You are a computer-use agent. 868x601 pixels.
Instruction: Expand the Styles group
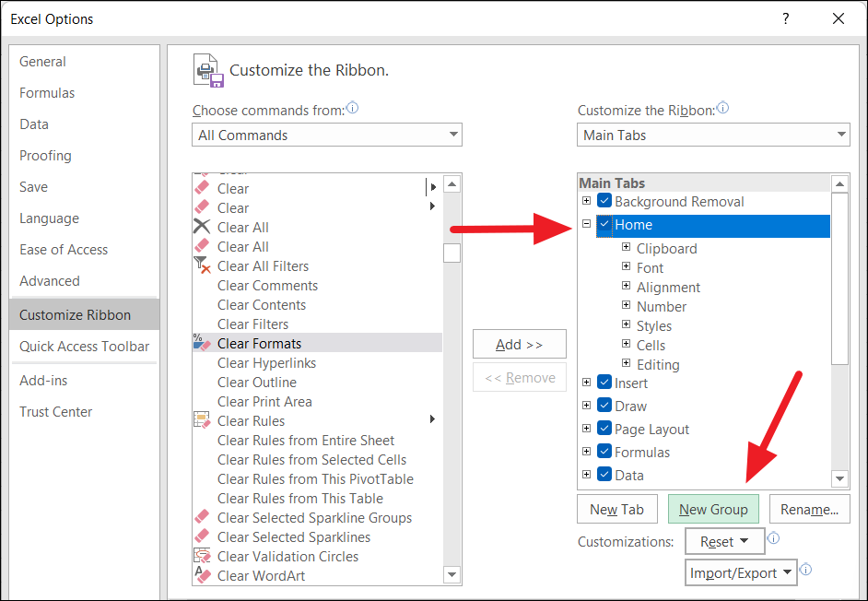click(626, 324)
